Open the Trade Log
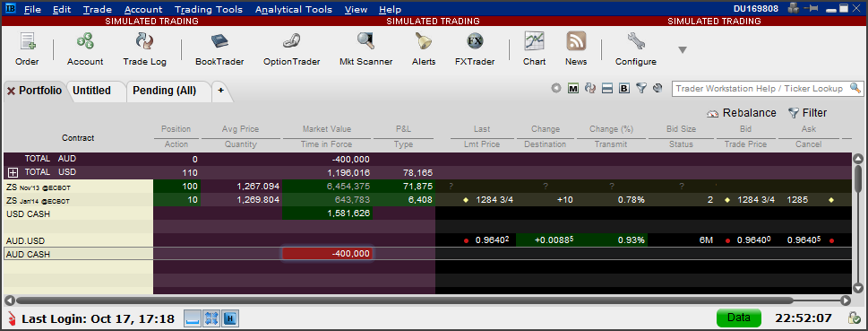Viewport: 868px width, 331px height. [x=144, y=49]
